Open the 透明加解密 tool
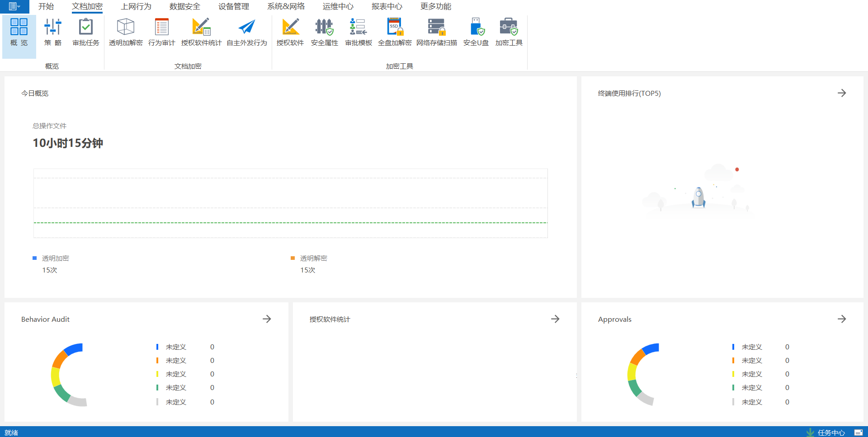This screenshot has width=868, height=437. [x=126, y=32]
